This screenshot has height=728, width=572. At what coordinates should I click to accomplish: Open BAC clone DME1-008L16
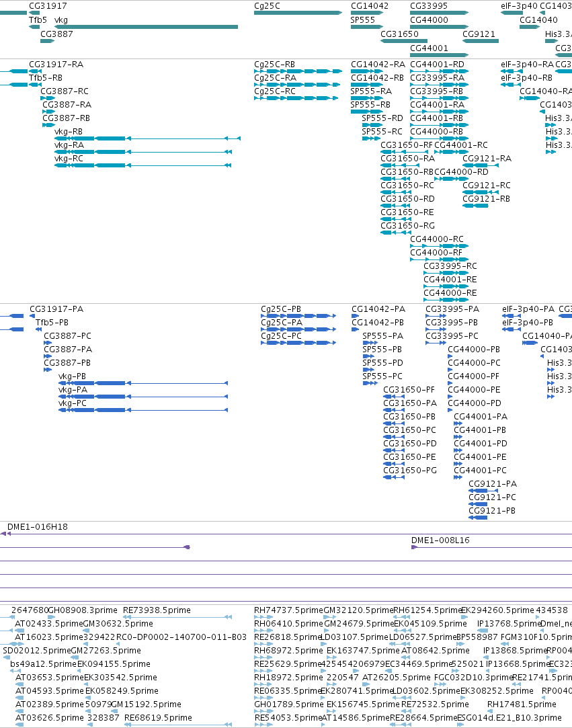point(441,540)
